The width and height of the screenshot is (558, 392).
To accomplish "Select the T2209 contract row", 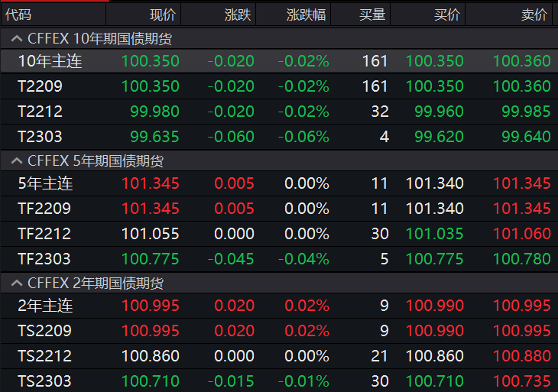I will point(40,86).
